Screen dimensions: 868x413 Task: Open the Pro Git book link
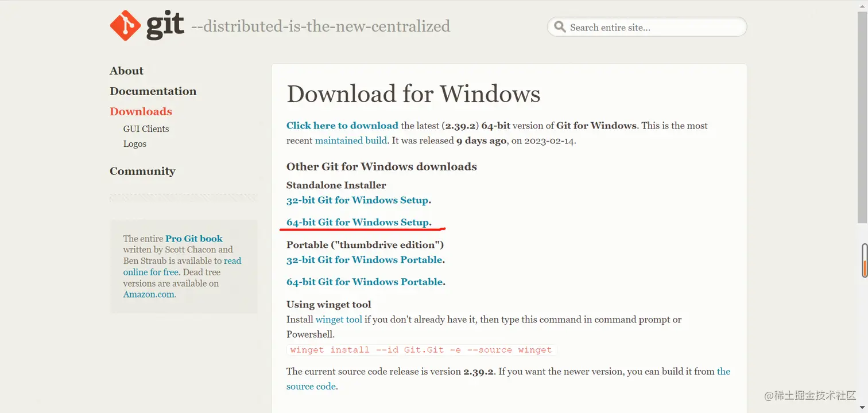coord(193,239)
